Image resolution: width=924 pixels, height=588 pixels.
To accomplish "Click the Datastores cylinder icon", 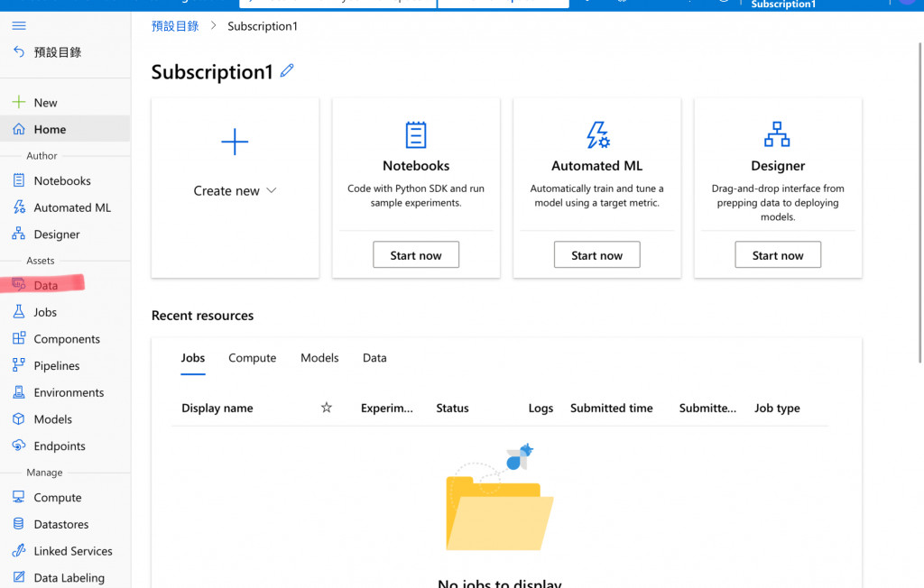I will pos(19,523).
